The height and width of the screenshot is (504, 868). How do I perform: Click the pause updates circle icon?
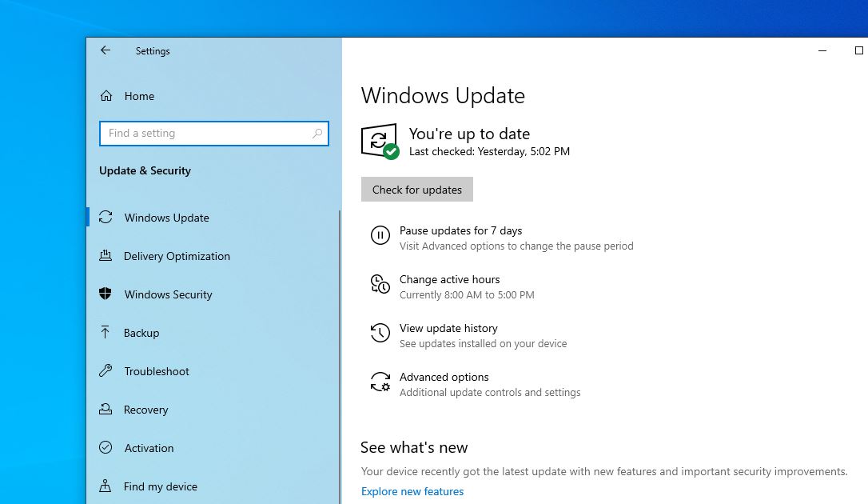(380, 235)
